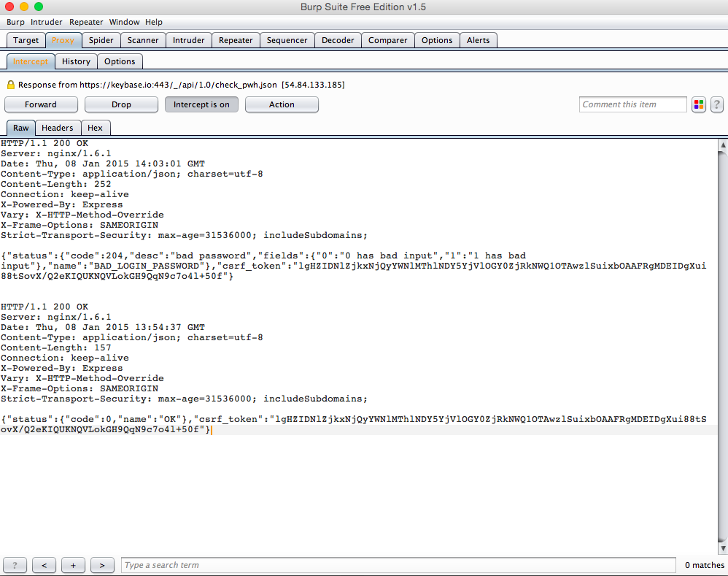Click the highlight color picker icon
The height and width of the screenshot is (576, 728).
(x=699, y=104)
